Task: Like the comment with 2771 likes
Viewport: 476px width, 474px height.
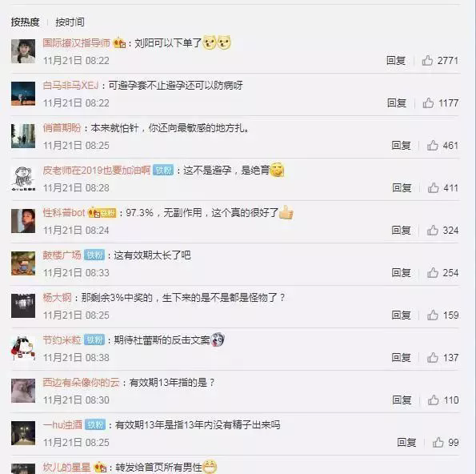Action: click(427, 61)
